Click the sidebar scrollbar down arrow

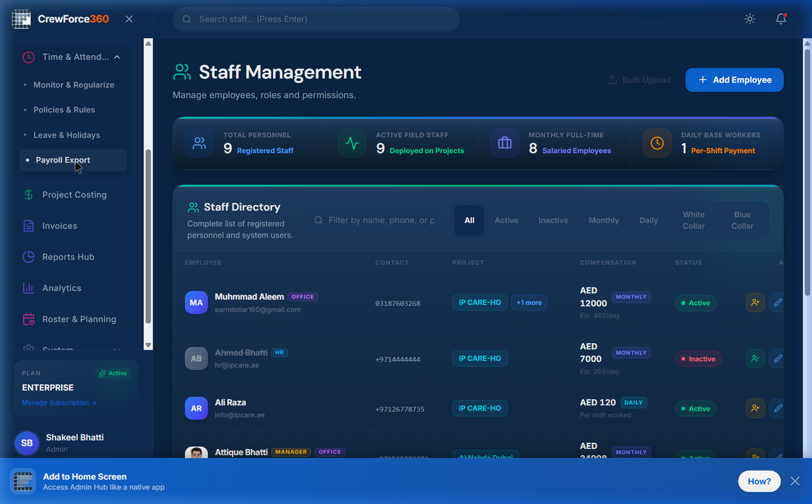pyautogui.click(x=148, y=345)
